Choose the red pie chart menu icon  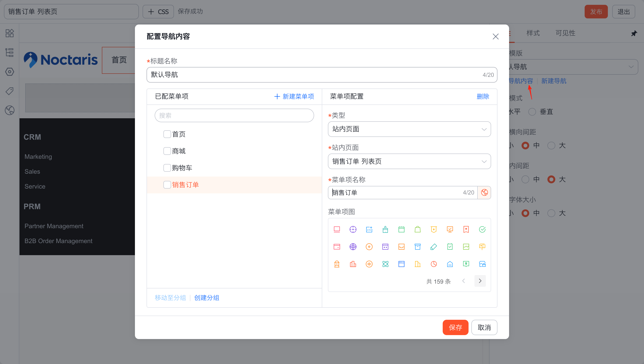434,264
